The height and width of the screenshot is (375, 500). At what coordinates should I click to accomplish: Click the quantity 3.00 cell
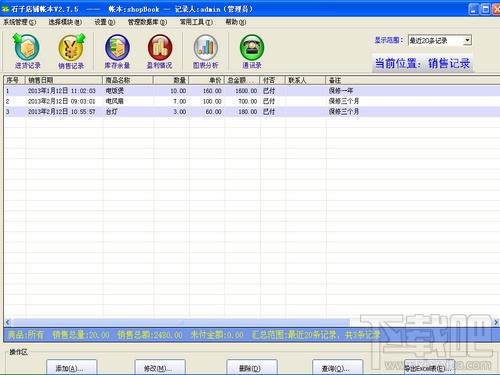click(x=180, y=112)
